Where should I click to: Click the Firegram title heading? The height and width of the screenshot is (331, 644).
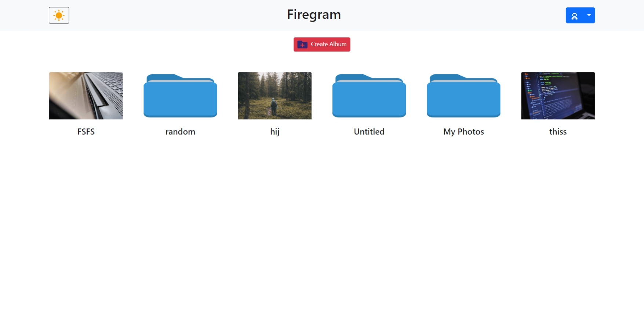[314, 15]
